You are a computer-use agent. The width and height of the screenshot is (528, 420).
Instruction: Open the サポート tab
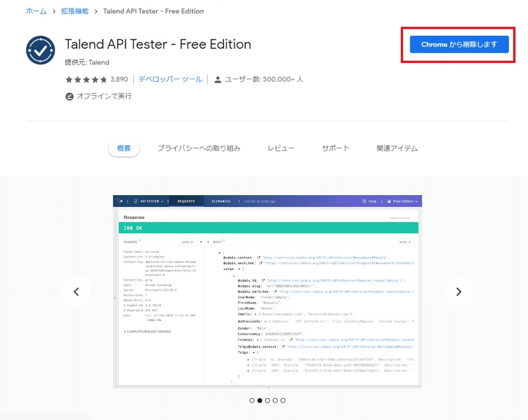tap(336, 148)
